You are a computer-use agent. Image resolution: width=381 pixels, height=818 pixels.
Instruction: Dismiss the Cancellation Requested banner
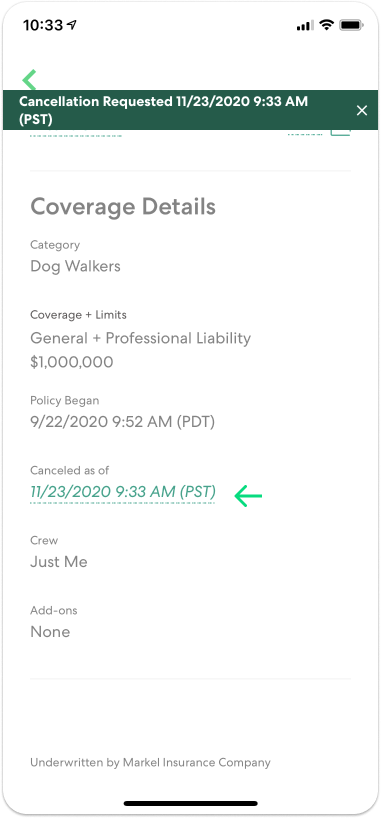point(362,110)
